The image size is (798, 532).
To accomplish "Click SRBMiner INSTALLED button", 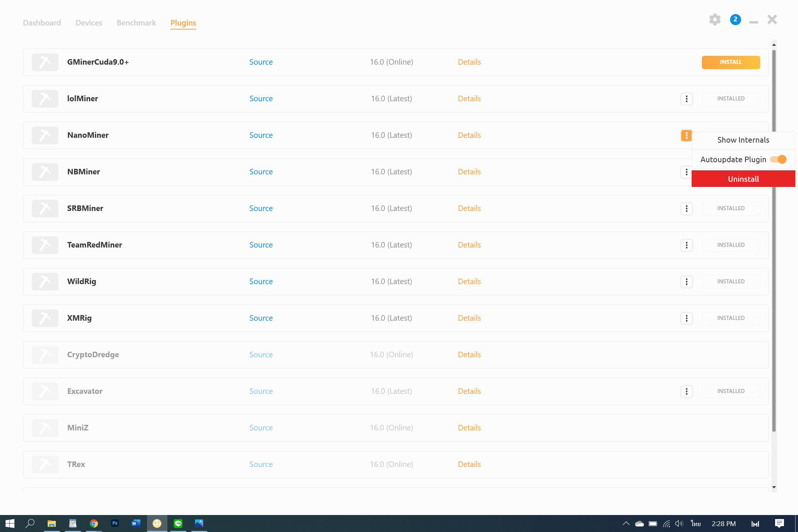I will coord(731,208).
